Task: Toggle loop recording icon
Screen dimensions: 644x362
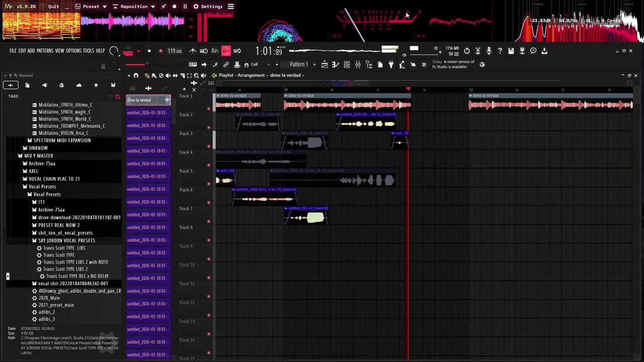Action: [237, 51]
